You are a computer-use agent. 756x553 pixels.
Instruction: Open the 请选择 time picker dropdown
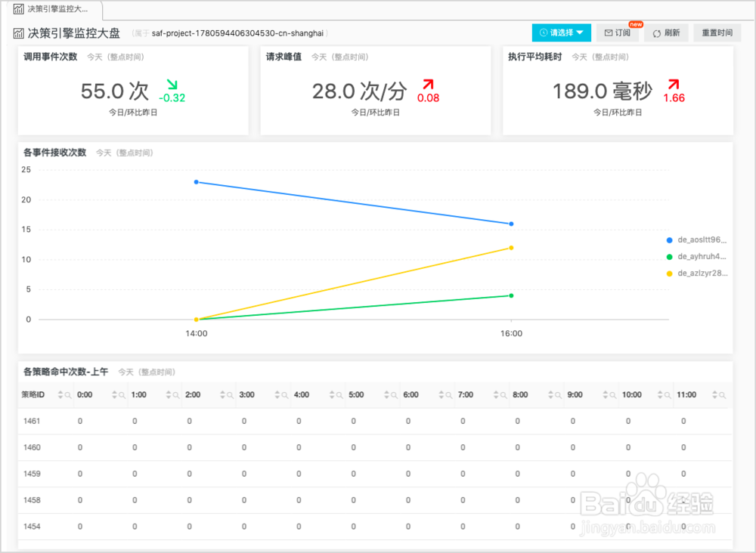(561, 32)
